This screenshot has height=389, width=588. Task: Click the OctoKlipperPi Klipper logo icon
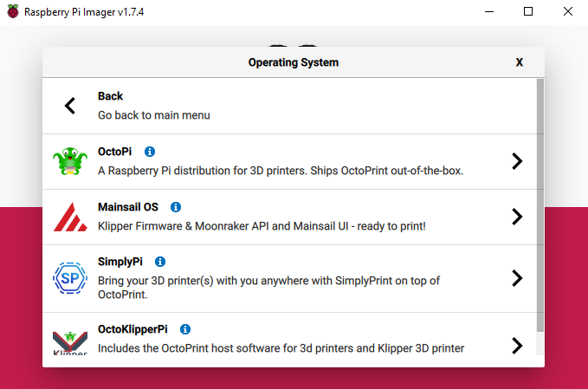70,342
